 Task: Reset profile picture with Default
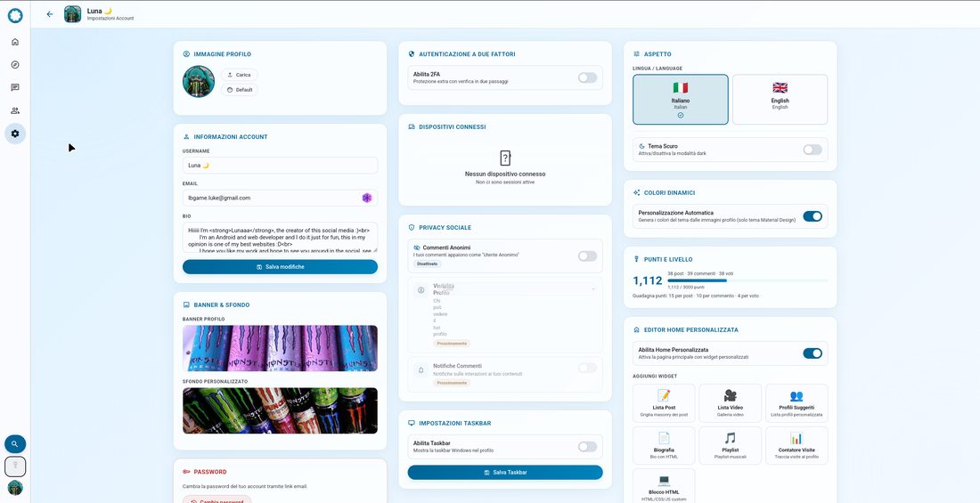(240, 90)
